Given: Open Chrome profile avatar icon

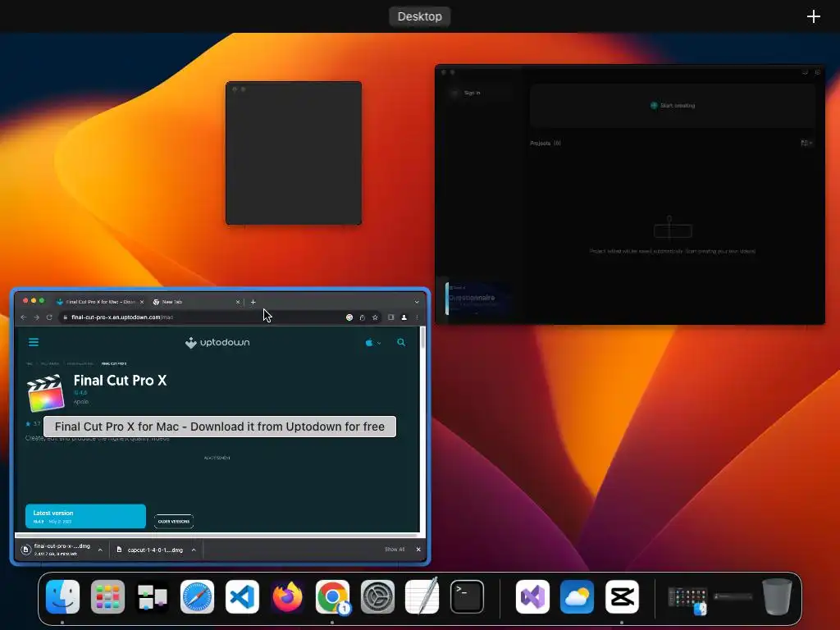Looking at the screenshot, I should (x=404, y=317).
